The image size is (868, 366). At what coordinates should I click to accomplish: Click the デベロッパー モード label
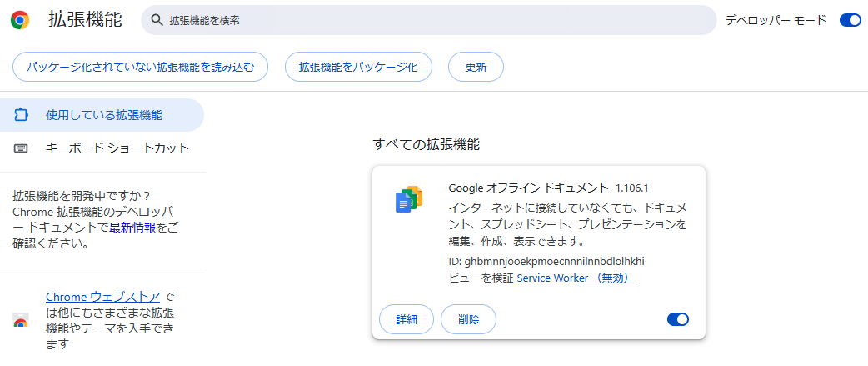tap(776, 21)
